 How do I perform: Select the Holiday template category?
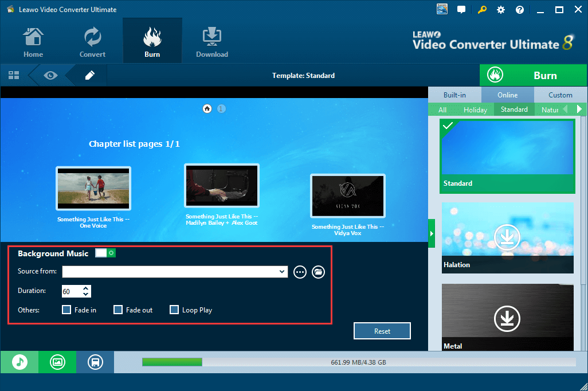(475, 110)
